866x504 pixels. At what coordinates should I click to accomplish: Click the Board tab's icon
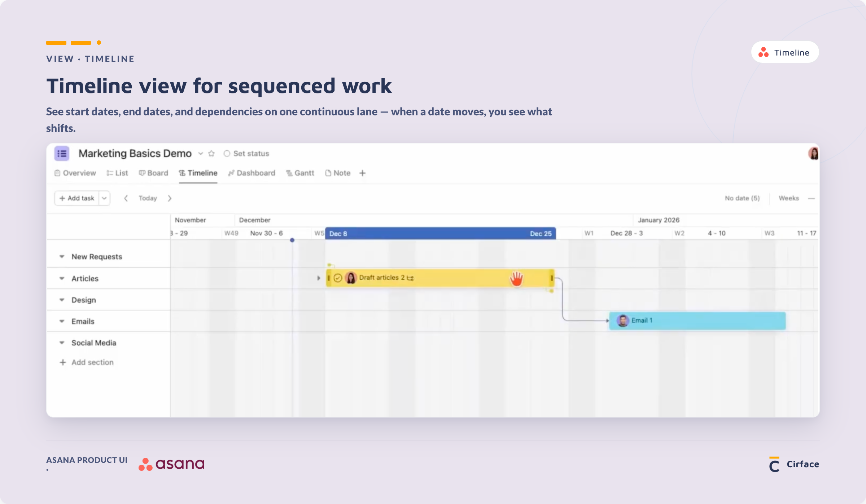(x=142, y=173)
